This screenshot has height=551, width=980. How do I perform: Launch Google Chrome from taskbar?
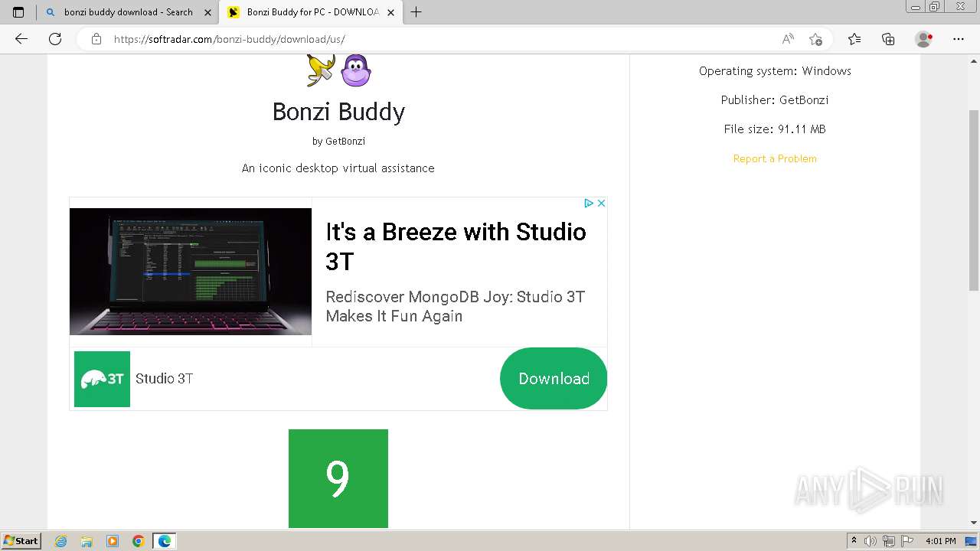(x=139, y=541)
